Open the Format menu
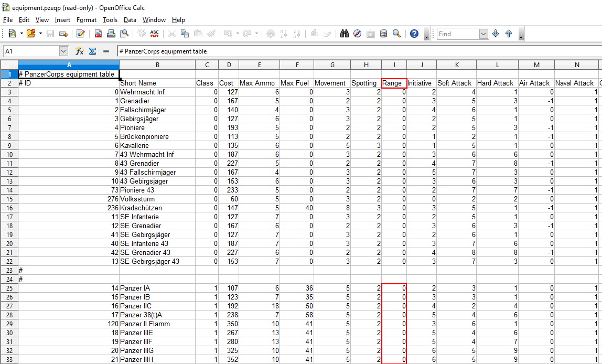602x364 pixels. (x=87, y=20)
